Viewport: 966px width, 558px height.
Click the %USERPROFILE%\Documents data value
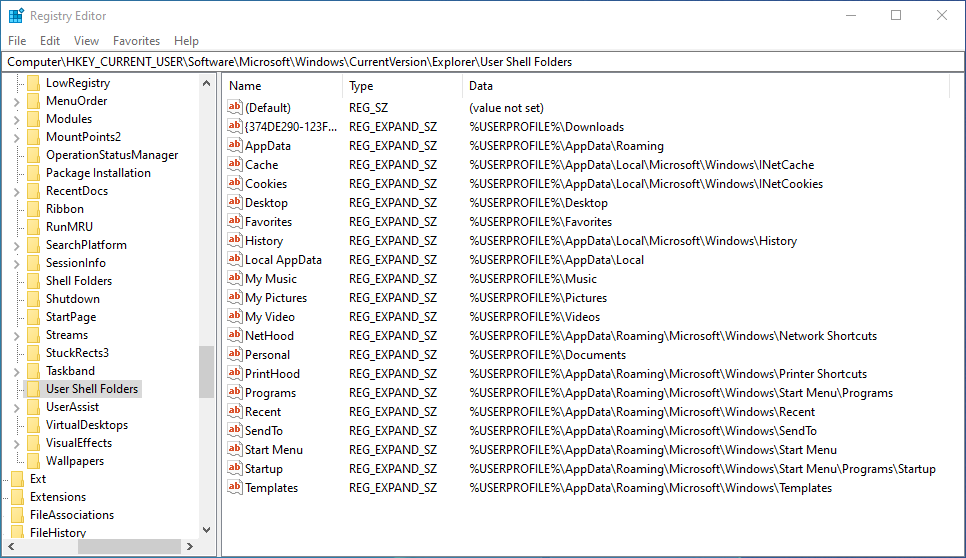547,355
